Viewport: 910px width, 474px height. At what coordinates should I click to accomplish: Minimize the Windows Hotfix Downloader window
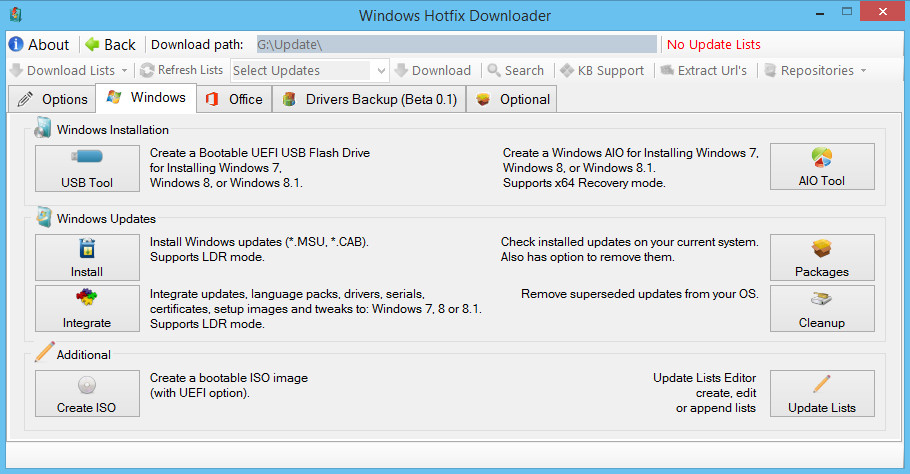[x=820, y=13]
